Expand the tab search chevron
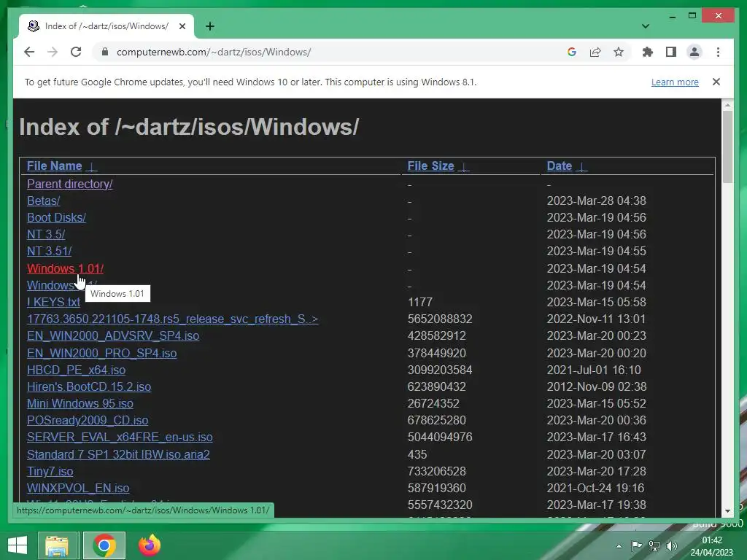 point(646,26)
